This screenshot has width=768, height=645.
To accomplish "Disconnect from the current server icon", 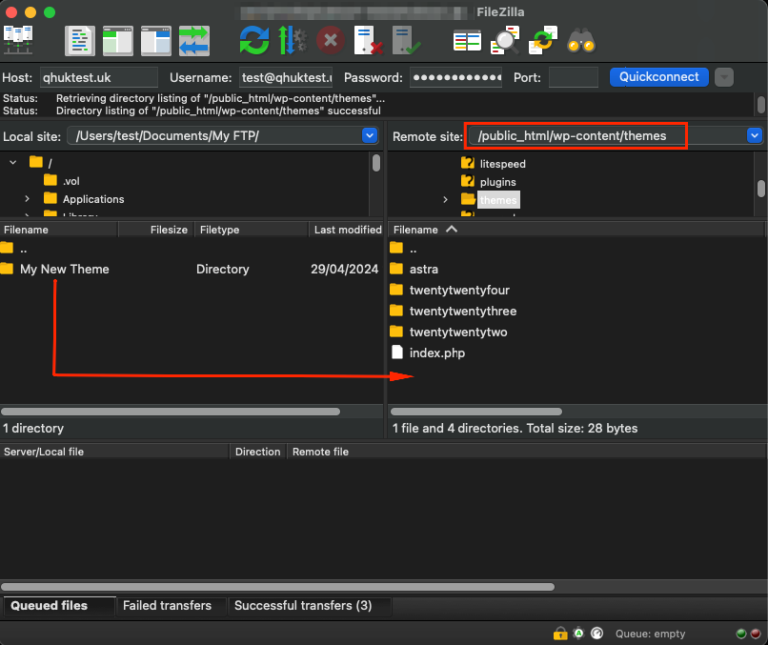I will 368,40.
